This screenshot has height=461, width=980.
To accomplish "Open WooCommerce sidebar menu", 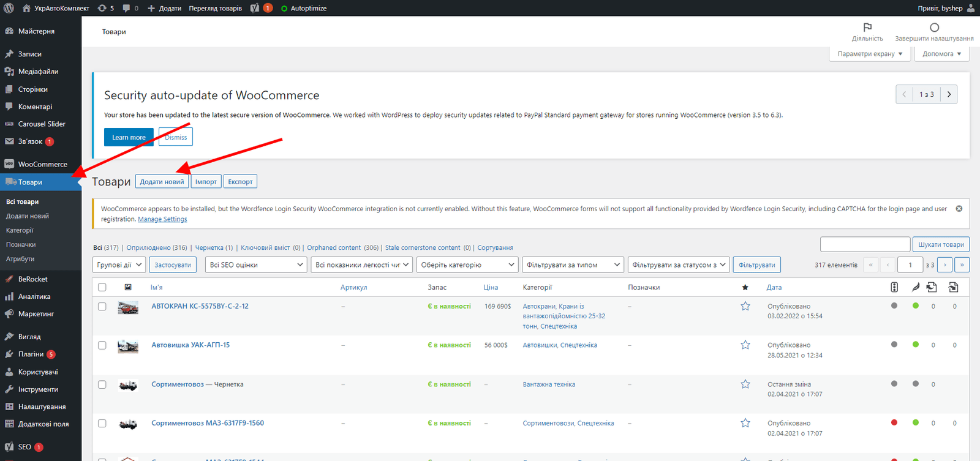I will pos(40,164).
